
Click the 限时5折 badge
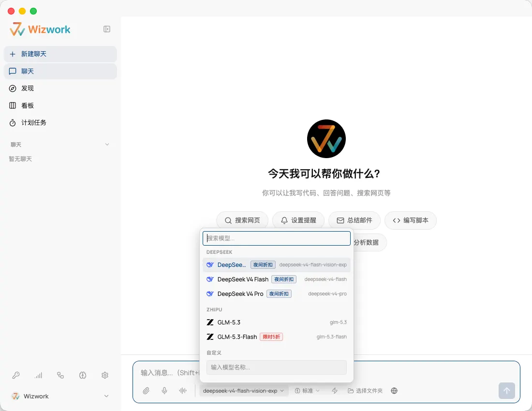pos(271,337)
